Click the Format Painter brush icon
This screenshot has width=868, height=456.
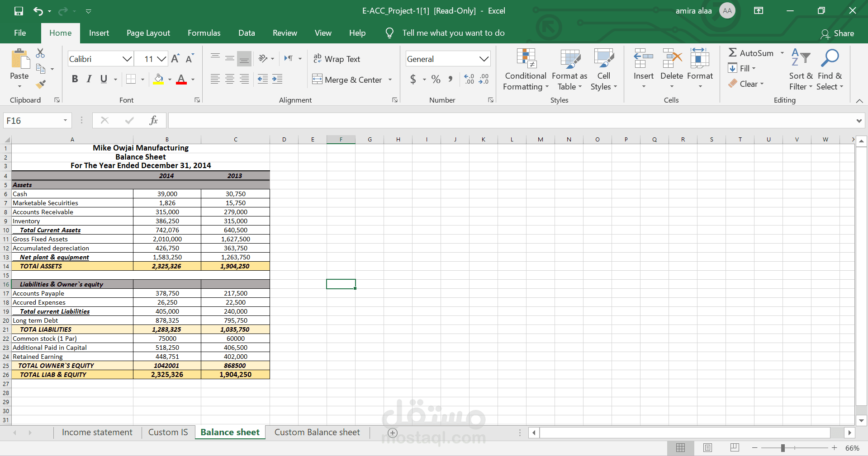[41, 84]
